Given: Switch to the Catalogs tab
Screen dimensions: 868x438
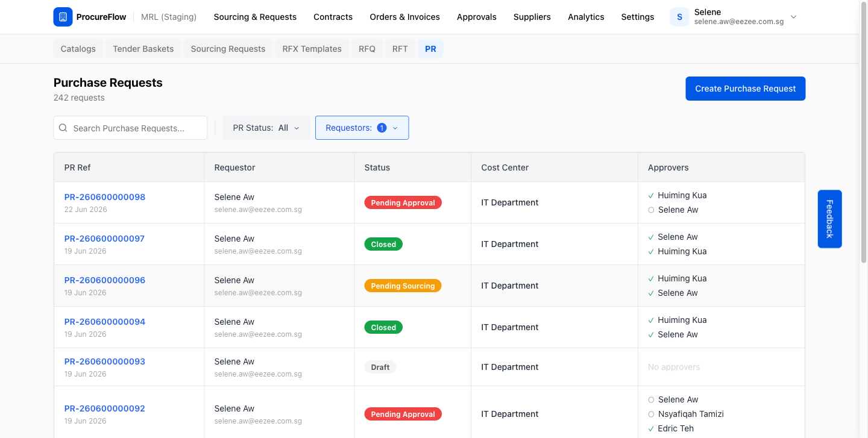Looking at the screenshot, I should (78, 49).
